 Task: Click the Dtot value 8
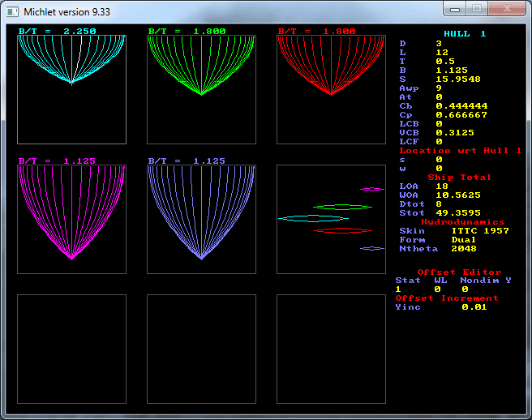pyautogui.click(x=439, y=204)
